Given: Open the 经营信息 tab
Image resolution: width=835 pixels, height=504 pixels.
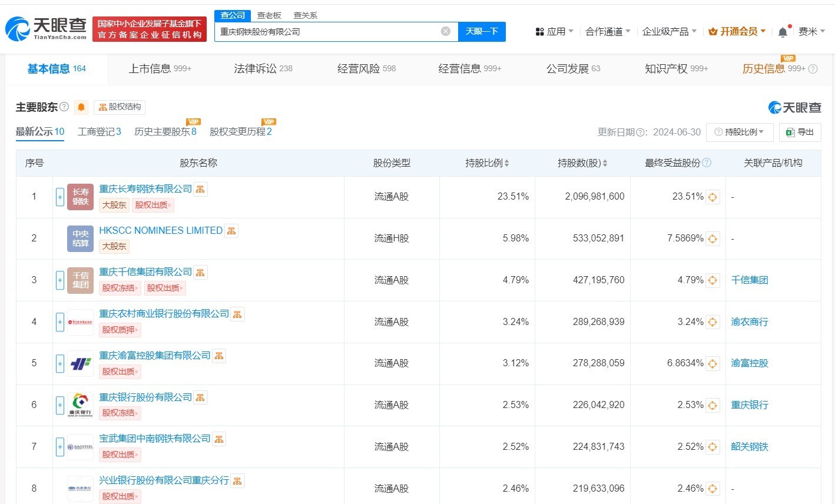Looking at the screenshot, I should (470, 69).
